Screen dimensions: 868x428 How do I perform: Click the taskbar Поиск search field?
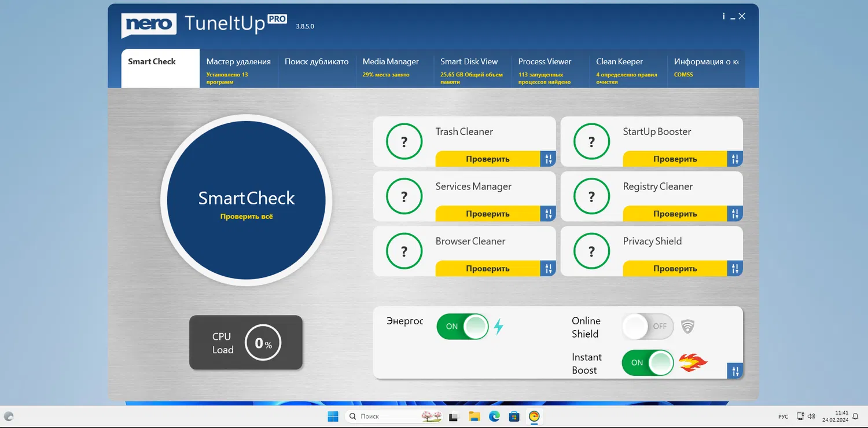395,416
